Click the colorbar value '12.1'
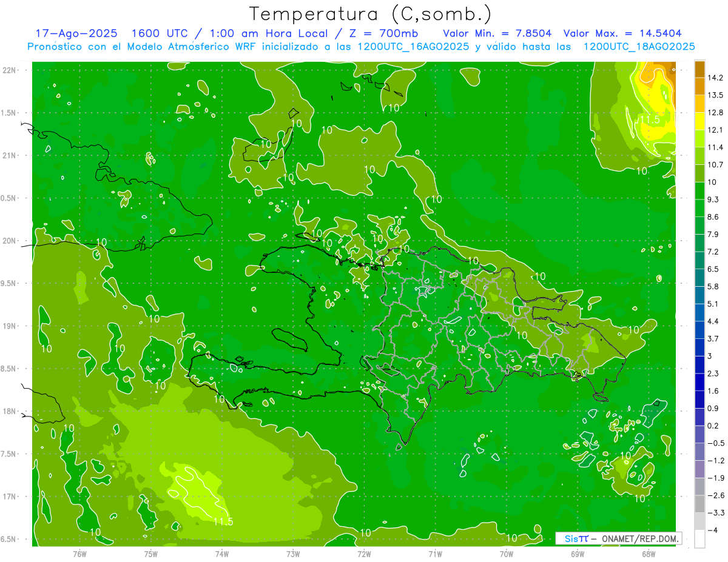This screenshot has height=562, width=728. click(716, 130)
